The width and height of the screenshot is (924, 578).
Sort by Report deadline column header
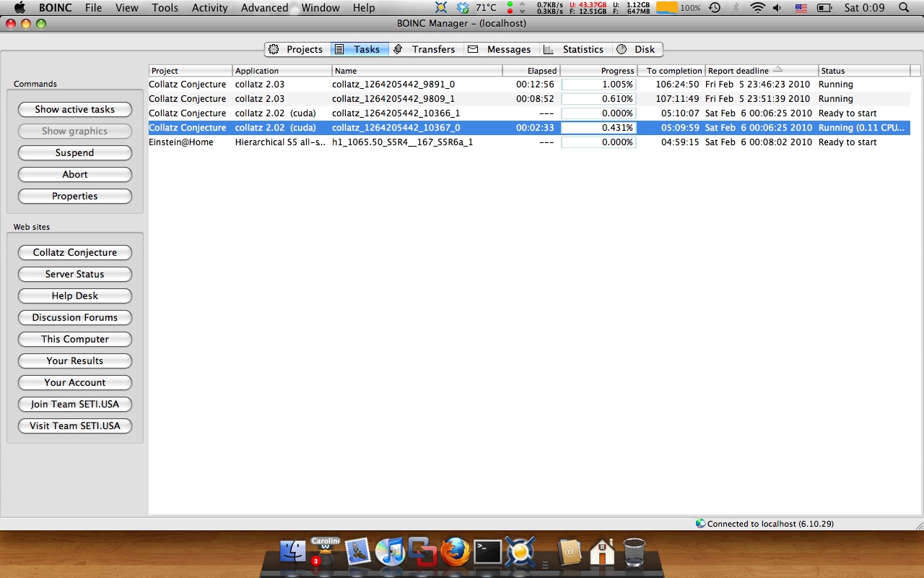coord(762,71)
